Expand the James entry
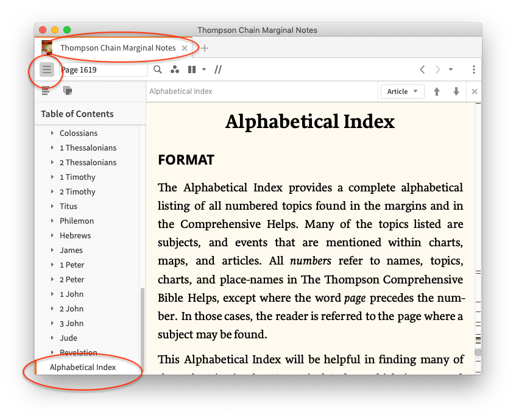This screenshot has width=516, height=420. click(x=52, y=250)
